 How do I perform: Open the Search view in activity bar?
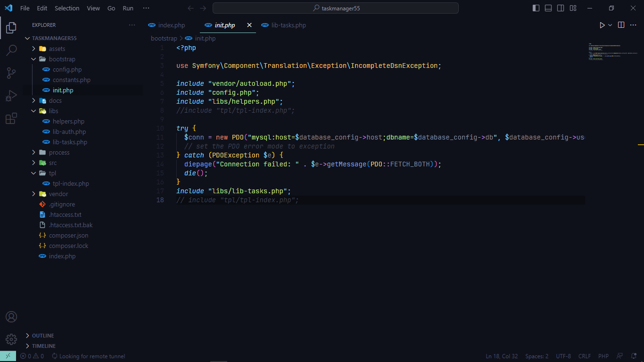click(x=11, y=50)
